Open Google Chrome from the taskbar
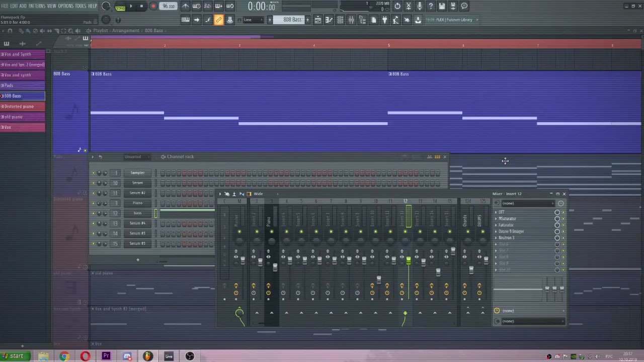Viewport: 644px width, 362px height. (x=64, y=356)
